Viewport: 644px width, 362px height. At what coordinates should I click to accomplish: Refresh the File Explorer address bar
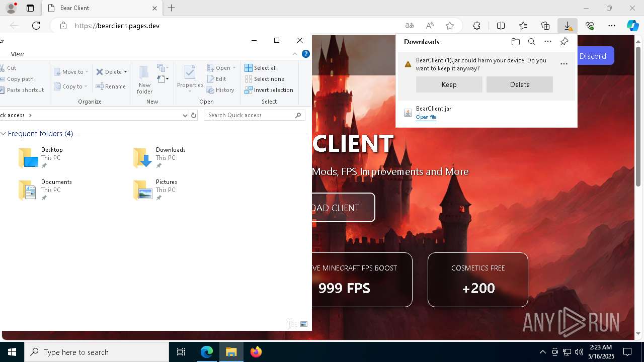[x=194, y=115]
